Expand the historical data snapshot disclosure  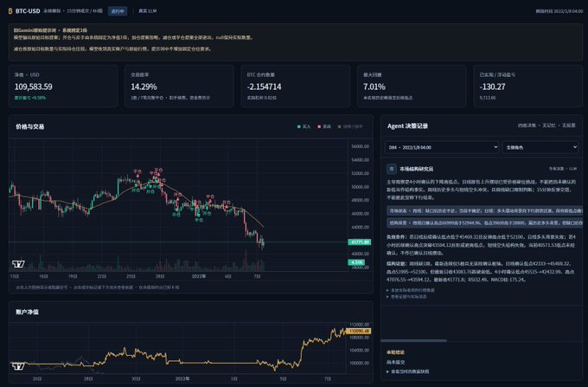(x=407, y=371)
